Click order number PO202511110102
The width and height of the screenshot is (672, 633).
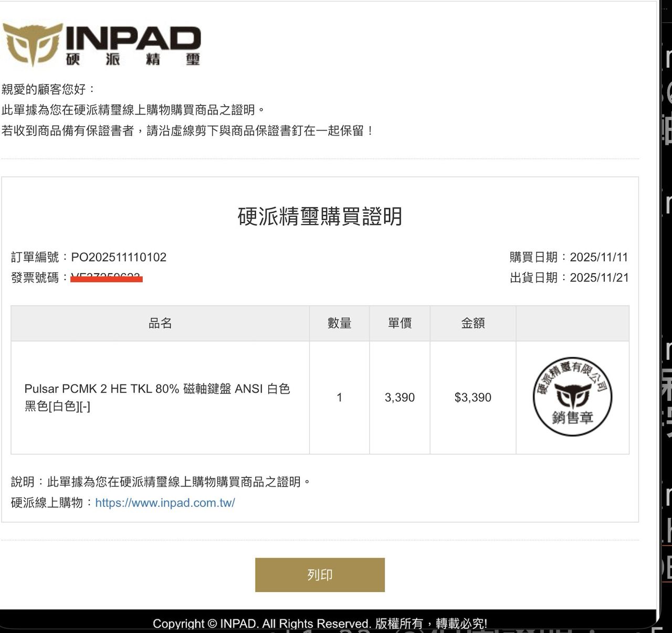click(x=119, y=257)
